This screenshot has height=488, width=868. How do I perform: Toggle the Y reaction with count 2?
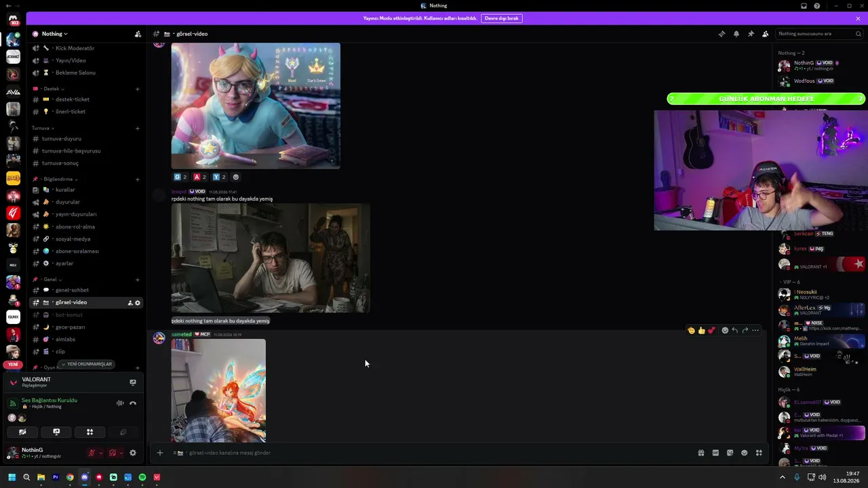pyautogui.click(x=219, y=177)
